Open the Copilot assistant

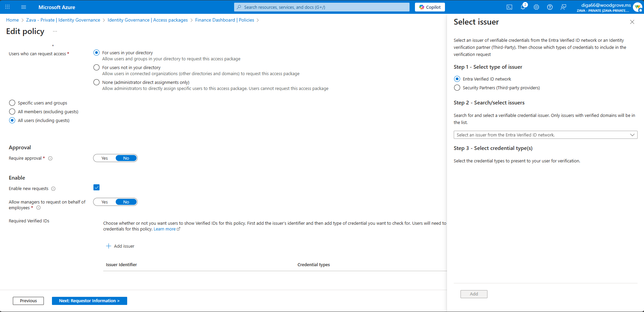[x=430, y=7]
